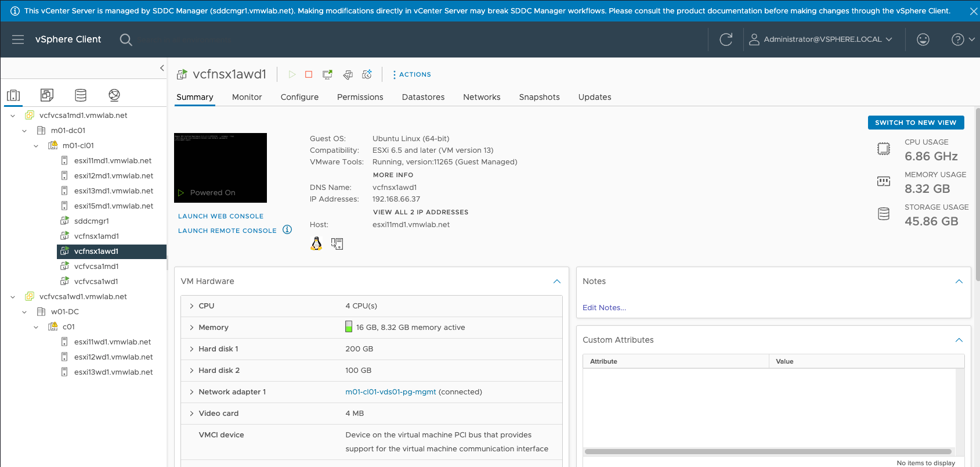Expand the Hard disk 2 row

click(191, 371)
